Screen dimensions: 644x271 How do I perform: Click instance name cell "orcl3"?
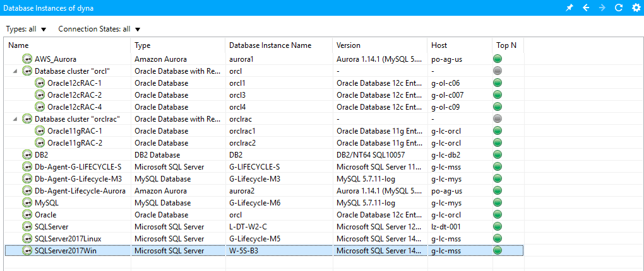click(x=237, y=95)
